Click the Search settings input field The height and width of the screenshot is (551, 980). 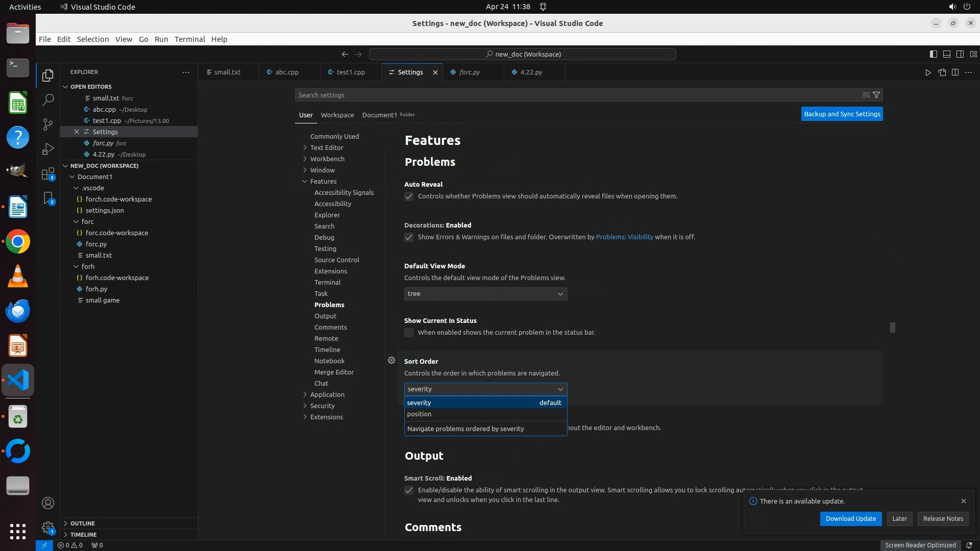click(x=577, y=95)
